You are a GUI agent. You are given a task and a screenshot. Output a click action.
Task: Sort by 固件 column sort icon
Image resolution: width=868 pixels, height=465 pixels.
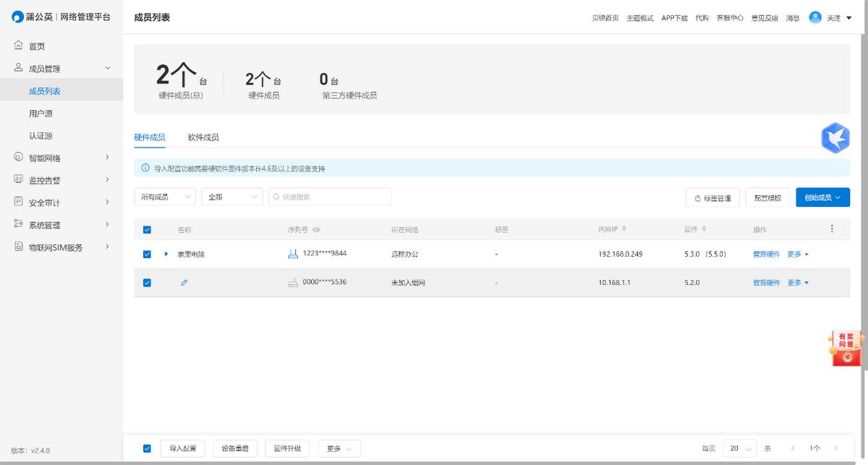coord(704,229)
